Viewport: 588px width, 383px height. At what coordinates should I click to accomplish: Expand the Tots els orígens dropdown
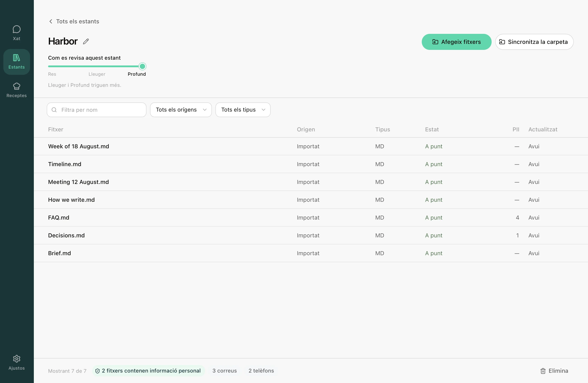coord(181,110)
